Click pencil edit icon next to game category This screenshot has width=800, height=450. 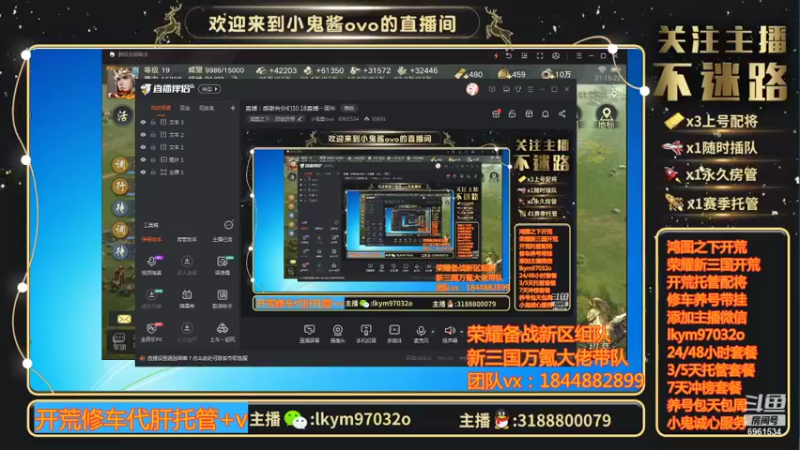[299, 119]
